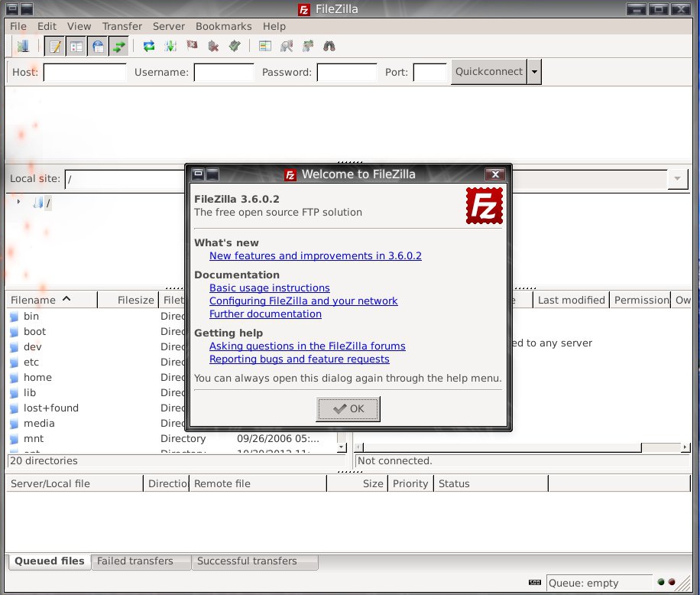This screenshot has height=595, width=700.
Task: Open the remote site path dropdown
Action: [677, 179]
